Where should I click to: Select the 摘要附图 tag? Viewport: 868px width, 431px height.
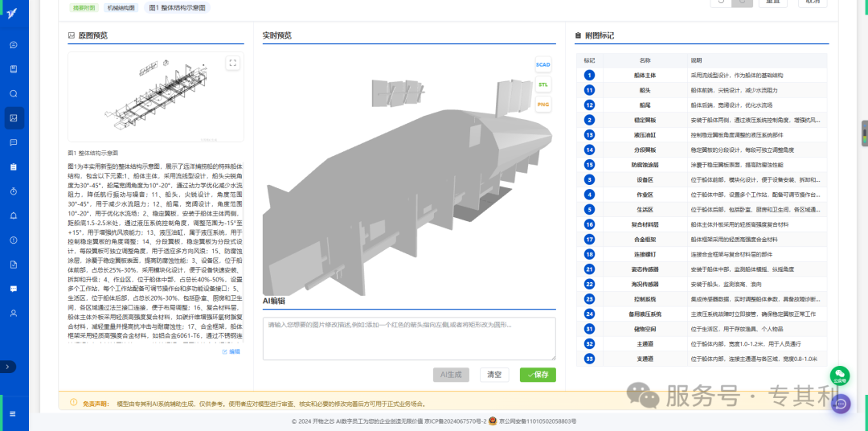(84, 8)
